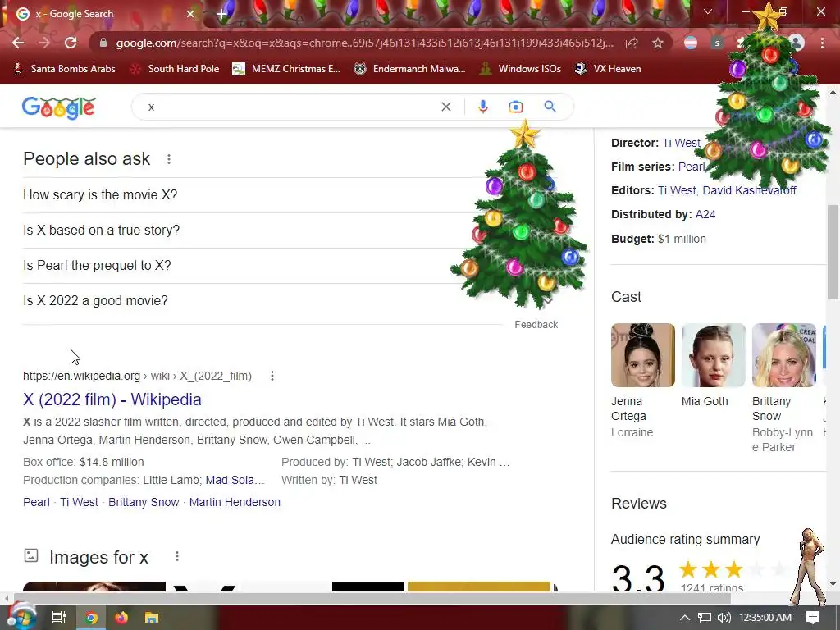Open the 'Ti West' sitelink under Wikipedia result
The height and width of the screenshot is (630, 840).
click(x=79, y=502)
